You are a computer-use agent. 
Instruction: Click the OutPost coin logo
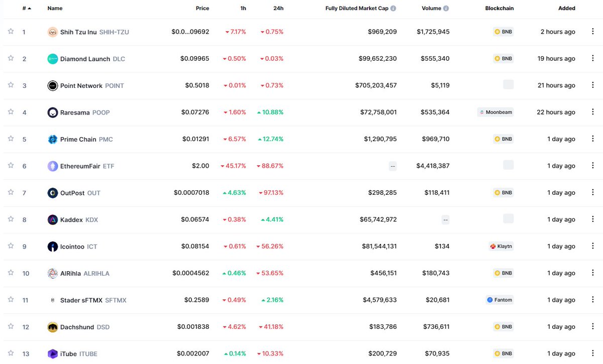point(53,193)
